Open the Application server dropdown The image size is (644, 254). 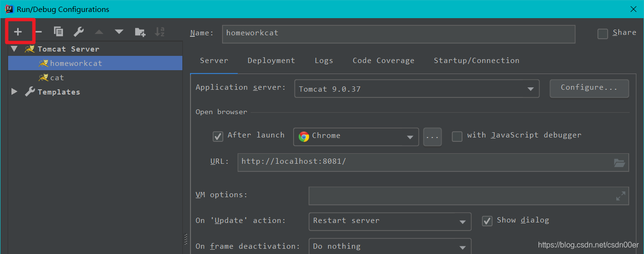(x=417, y=89)
